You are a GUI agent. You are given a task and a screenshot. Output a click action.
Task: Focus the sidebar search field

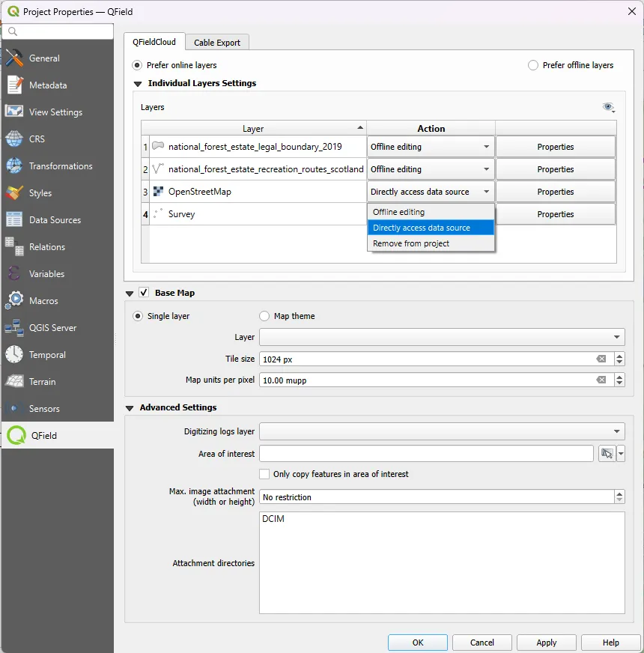pos(58,31)
